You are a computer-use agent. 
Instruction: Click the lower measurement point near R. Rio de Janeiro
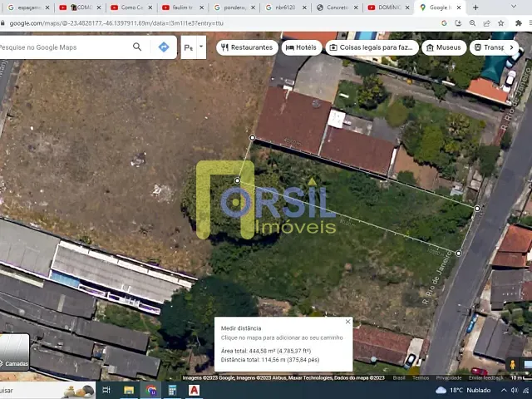click(458, 253)
